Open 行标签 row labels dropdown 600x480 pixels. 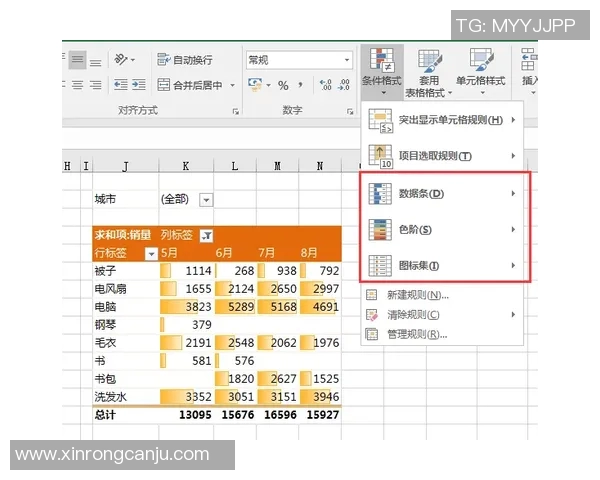point(152,253)
